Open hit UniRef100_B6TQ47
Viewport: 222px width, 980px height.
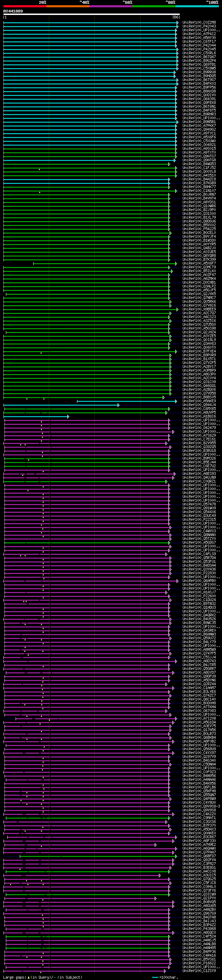click(199, 57)
